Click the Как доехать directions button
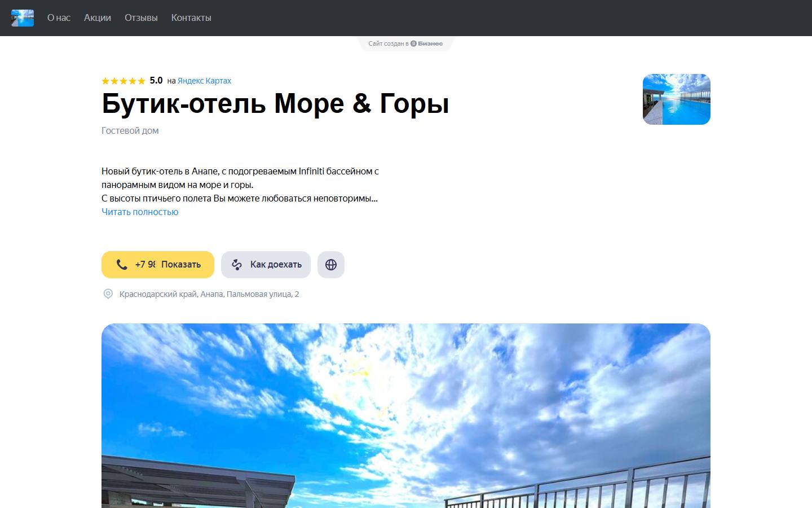This screenshot has height=508, width=812. [x=266, y=265]
